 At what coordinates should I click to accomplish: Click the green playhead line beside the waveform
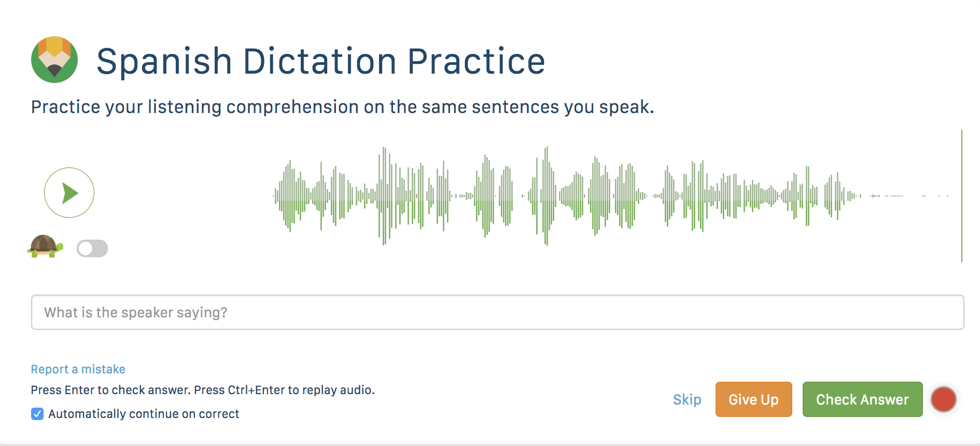click(961, 196)
